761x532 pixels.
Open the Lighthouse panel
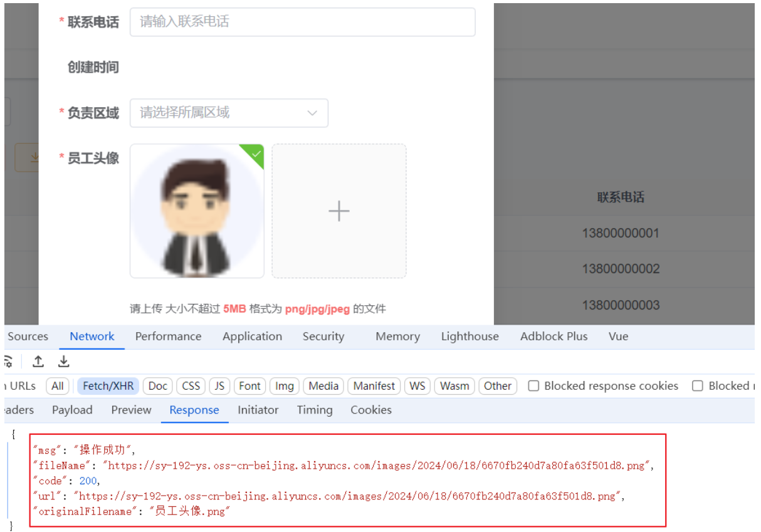tap(470, 336)
